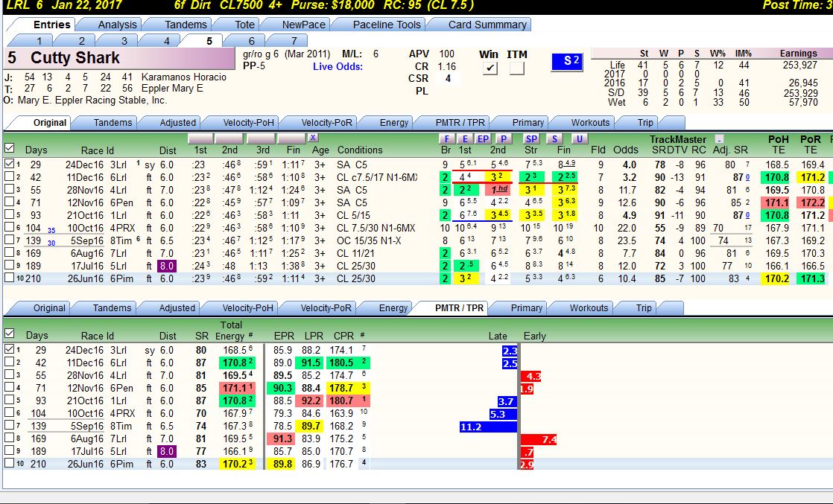This screenshot has width=833, height=504.
Task: Toggle select-all checkbox in upper paceline header
Action: click(9, 148)
